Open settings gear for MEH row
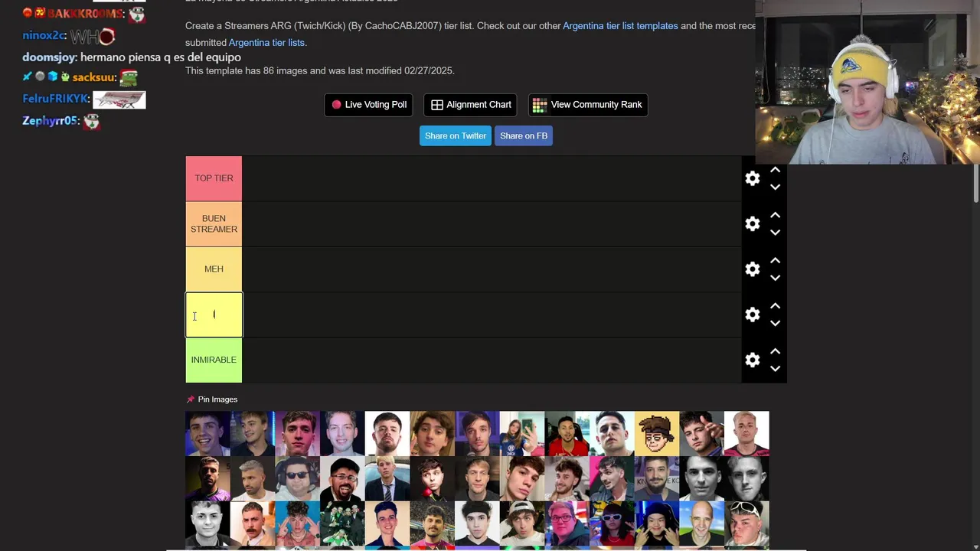 (753, 269)
